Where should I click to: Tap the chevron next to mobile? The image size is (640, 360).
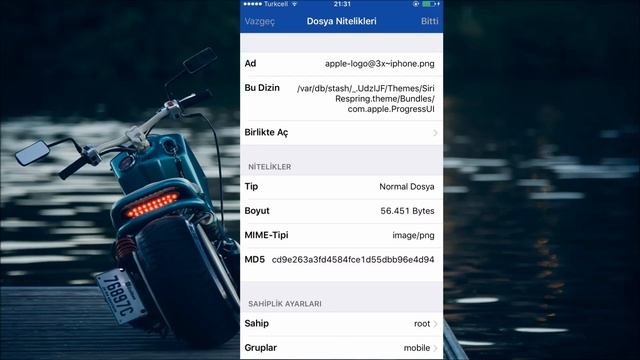click(x=436, y=348)
